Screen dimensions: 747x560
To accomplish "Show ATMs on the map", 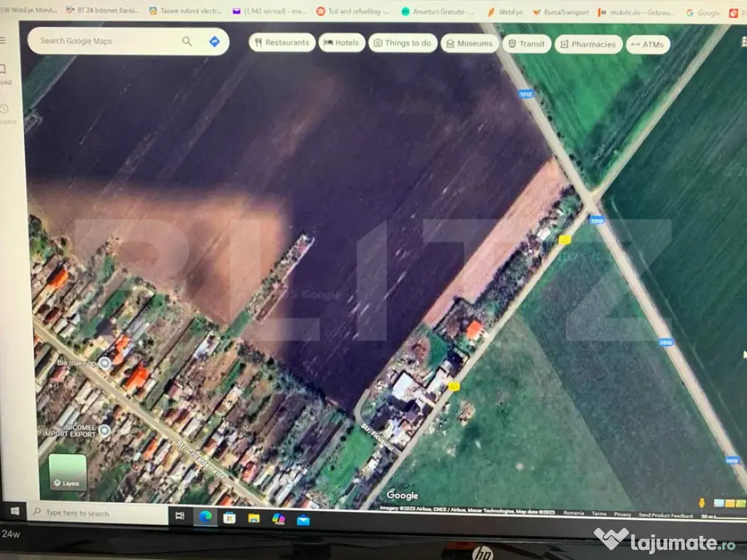I will click(x=648, y=44).
